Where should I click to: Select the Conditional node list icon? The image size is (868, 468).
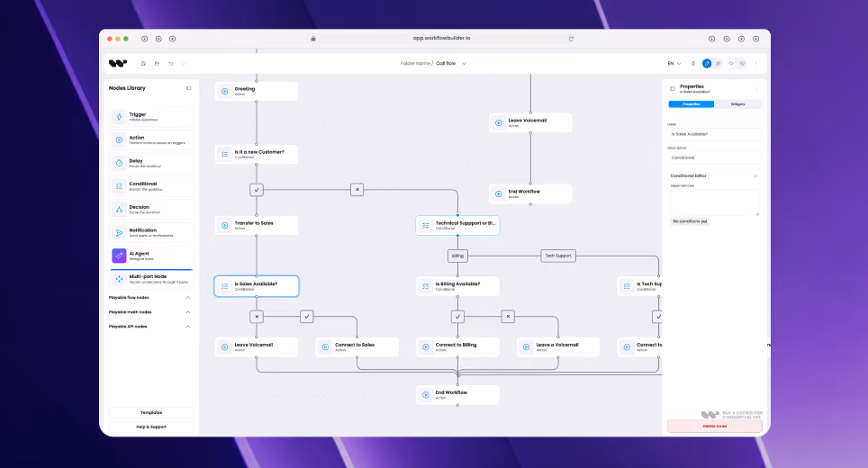click(119, 186)
